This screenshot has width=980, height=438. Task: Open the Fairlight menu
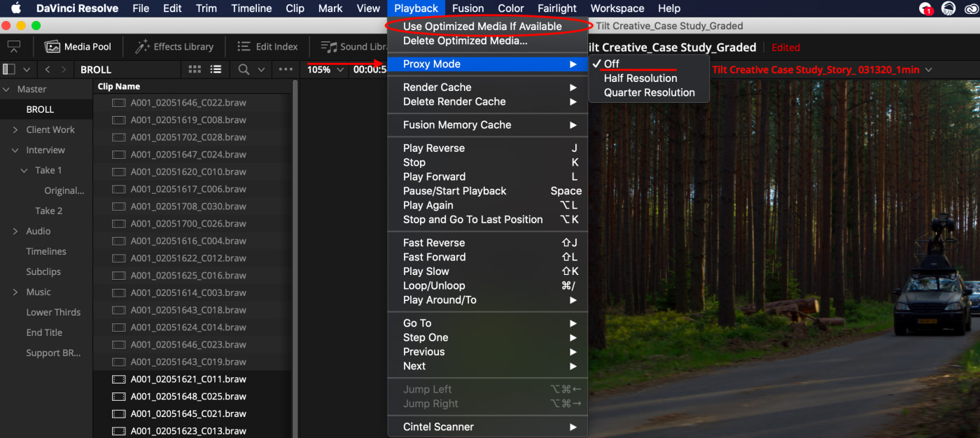(x=557, y=8)
